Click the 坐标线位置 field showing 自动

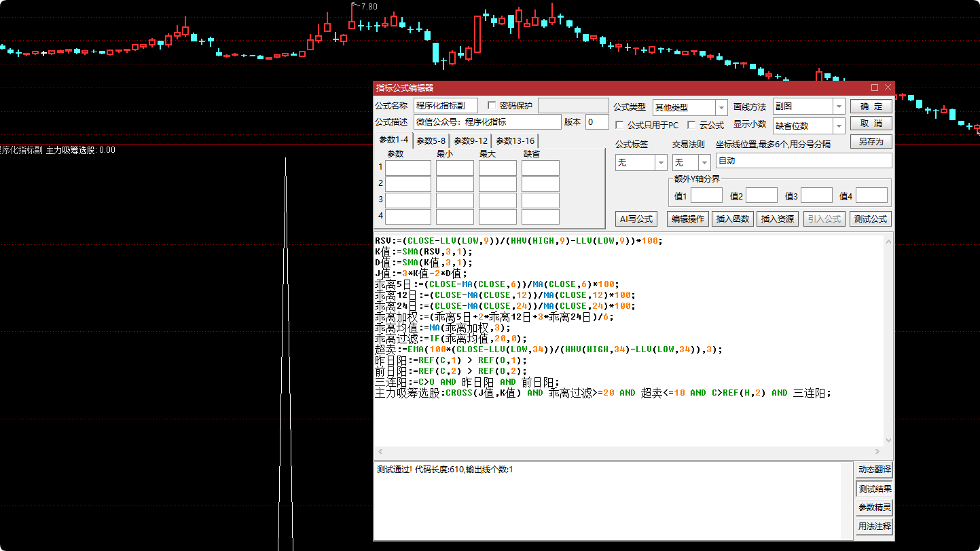[803, 161]
